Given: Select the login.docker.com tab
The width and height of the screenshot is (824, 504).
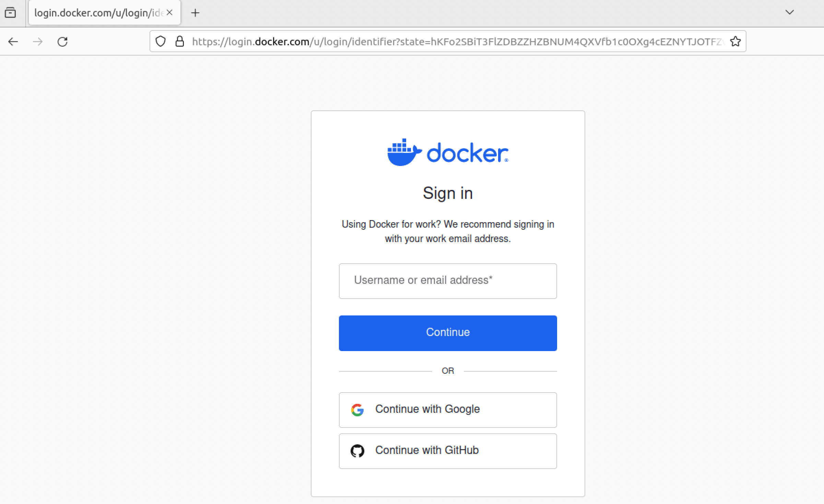Looking at the screenshot, I should pyautogui.click(x=98, y=13).
